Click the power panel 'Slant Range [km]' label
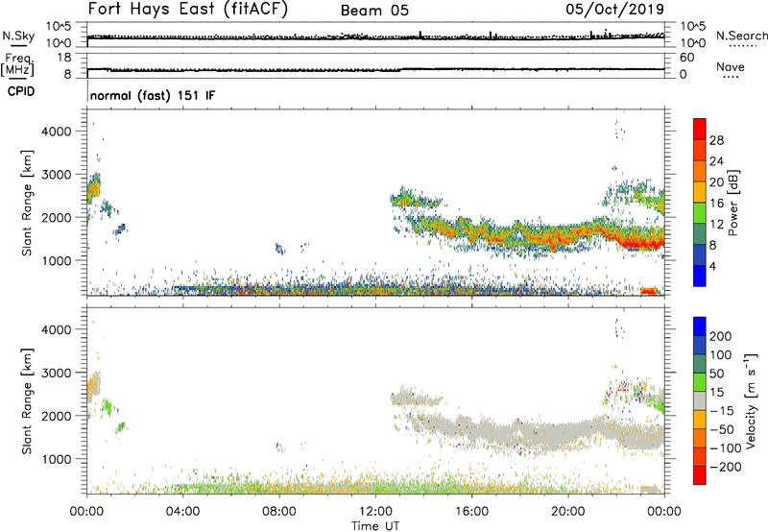The width and height of the screenshot is (768, 532). (27, 203)
